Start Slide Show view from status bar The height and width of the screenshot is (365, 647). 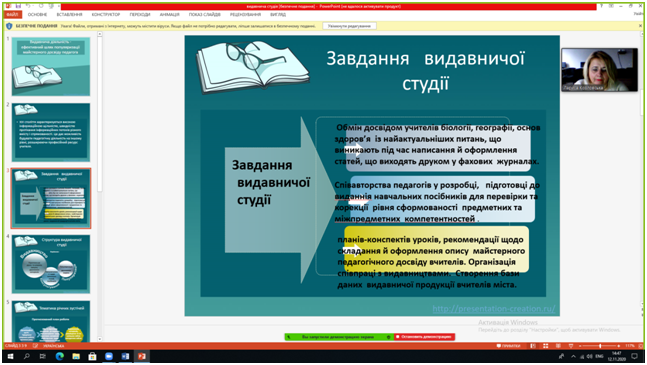coord(571,346)
